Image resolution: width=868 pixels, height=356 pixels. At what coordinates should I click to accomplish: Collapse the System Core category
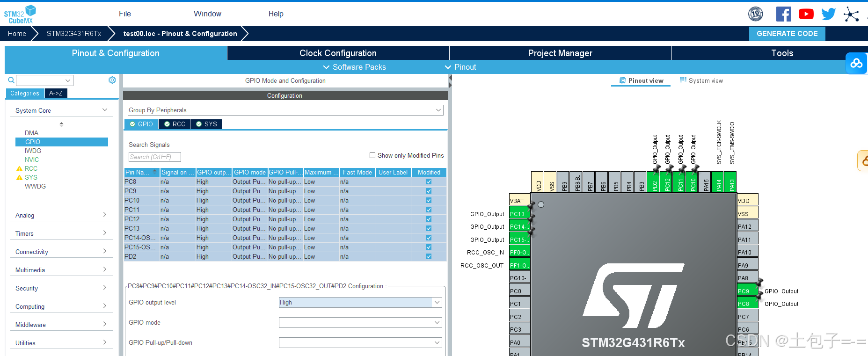pyautogui.click(x=61, y=110)
